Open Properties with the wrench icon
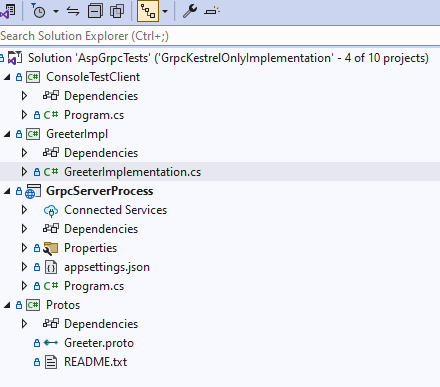Image resolution: width=440 pixels, height=387 pixels. (x=190, y=11)
